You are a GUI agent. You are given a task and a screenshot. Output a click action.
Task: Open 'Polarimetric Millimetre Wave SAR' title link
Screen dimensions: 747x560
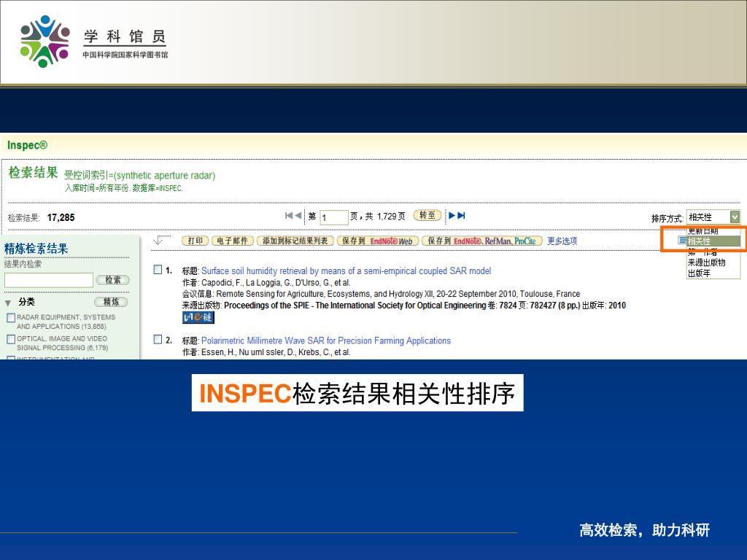point(326,341)
